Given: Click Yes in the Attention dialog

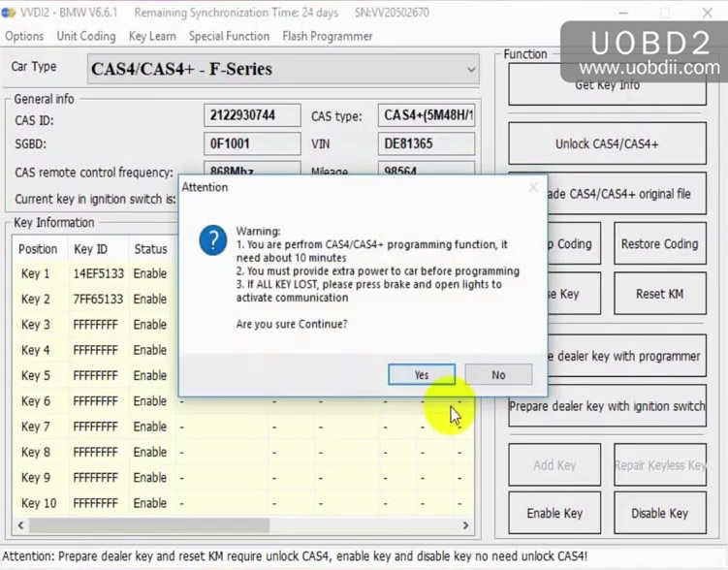Looking at the screenshot, I should [x=422, y=374].
